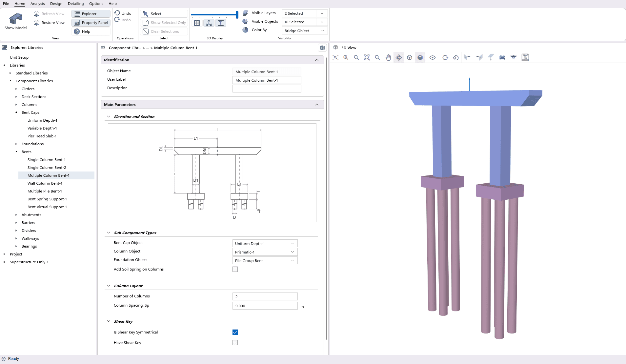The width and height of the screenshot is (626, 364).
Task: Click the drone fly view icon
Action: (514, 58)
